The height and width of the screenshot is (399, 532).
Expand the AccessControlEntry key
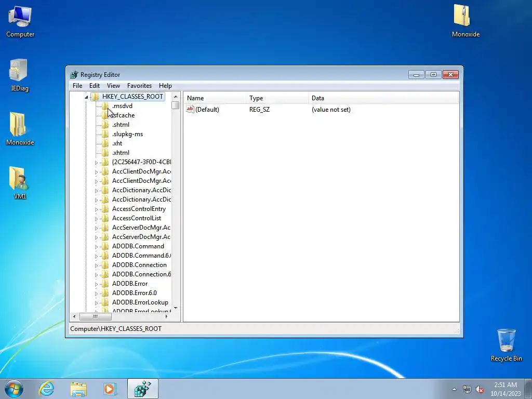(x=96, y=210)
